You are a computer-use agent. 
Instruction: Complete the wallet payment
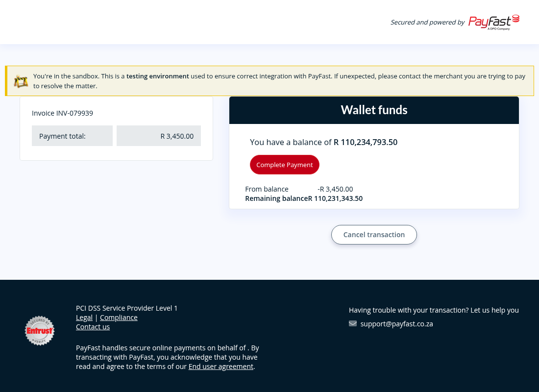pyautogui.click(x=285, y=165)
